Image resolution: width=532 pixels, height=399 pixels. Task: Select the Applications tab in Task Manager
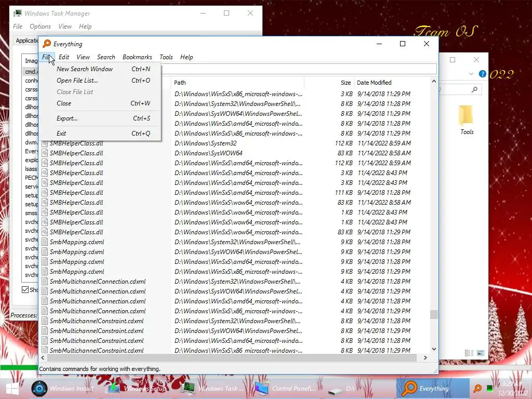(26, 41)
